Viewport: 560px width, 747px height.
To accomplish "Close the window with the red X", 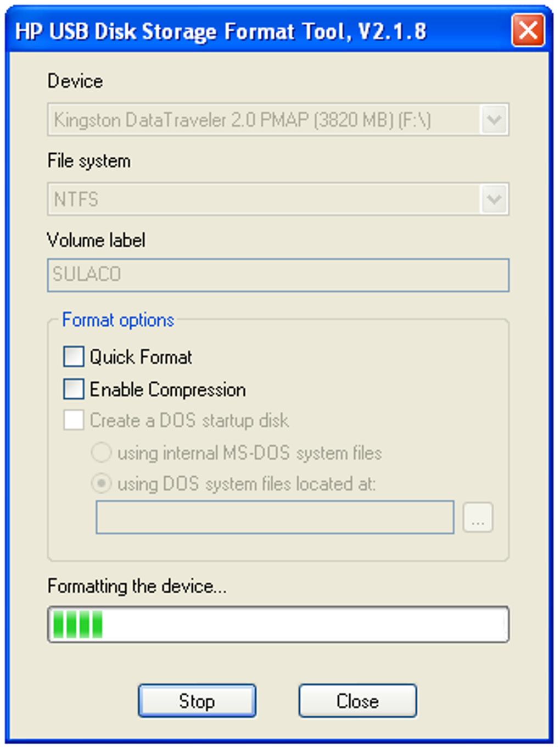I will pos(528,31).
